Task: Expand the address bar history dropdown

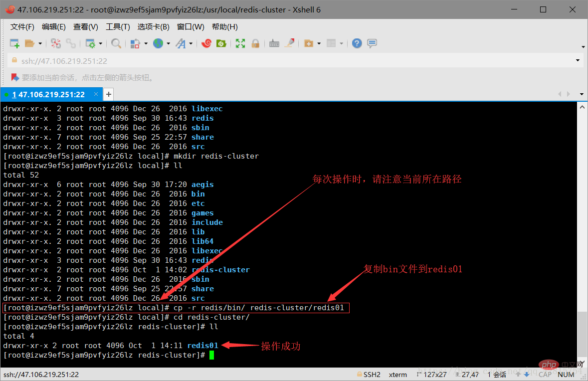Action: click(578, 60)
